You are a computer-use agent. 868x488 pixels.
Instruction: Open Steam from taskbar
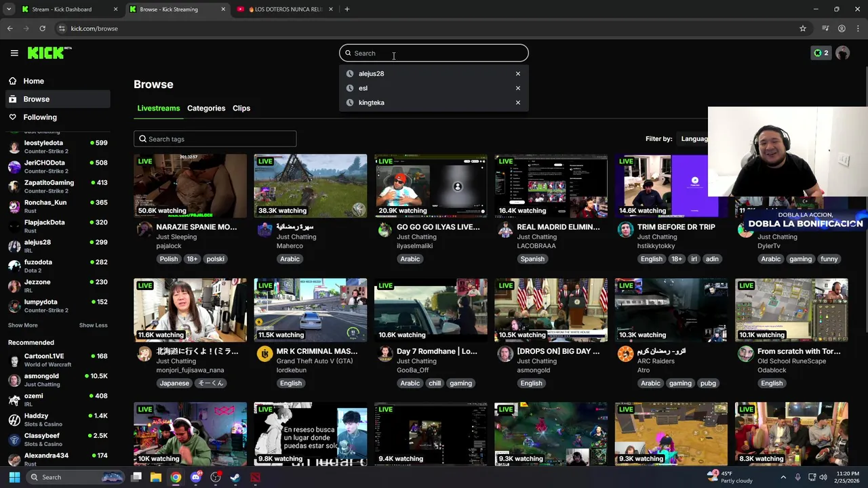235,477
